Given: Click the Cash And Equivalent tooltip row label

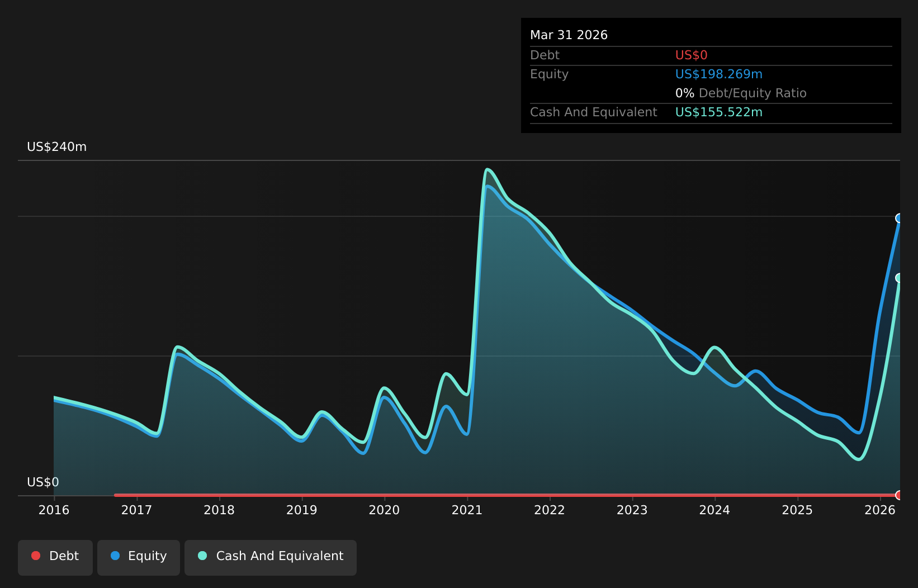Looking at the screenshot, I should 594,112.
